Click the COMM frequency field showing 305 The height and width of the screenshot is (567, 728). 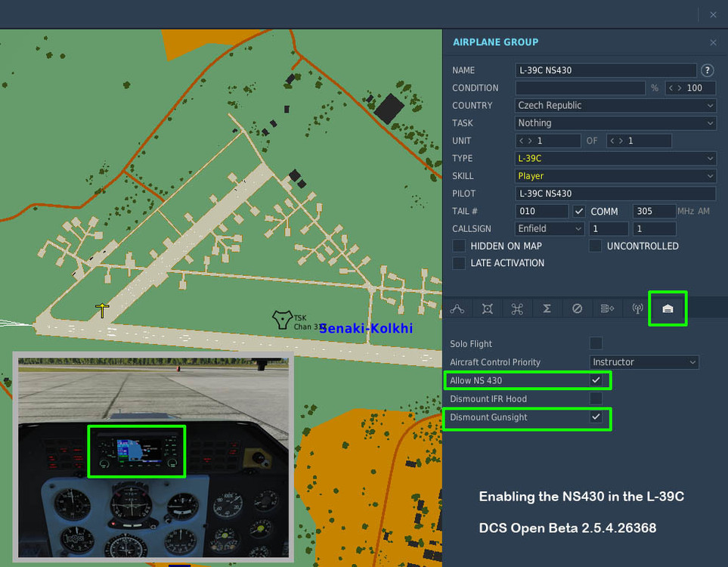[654, 211]
